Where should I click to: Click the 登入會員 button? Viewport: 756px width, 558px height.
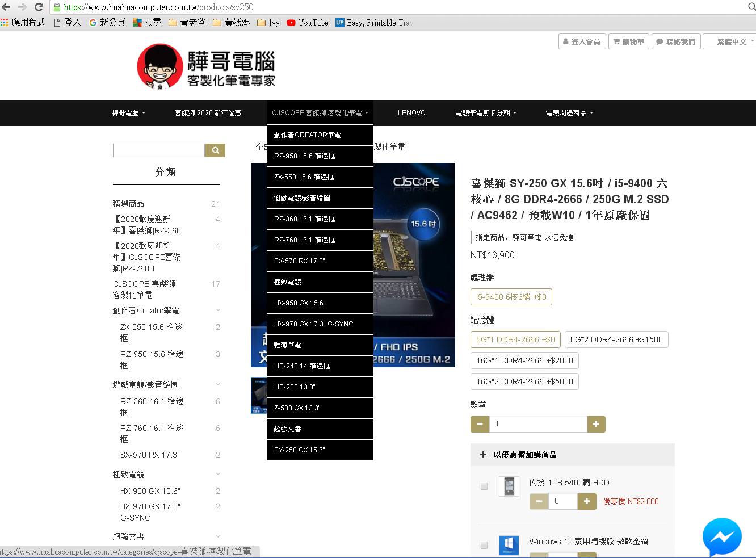[x=582, y=41]
